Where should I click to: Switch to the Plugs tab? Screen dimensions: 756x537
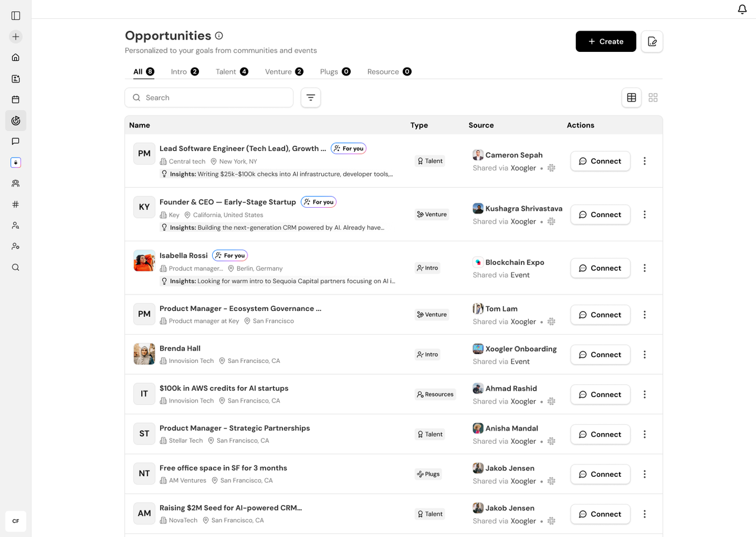[x=335, y=71]
